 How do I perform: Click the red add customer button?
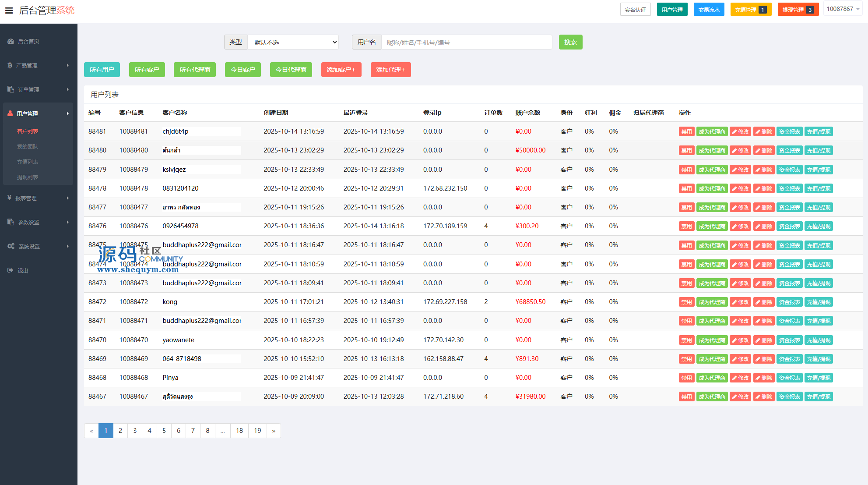[341, 70]
